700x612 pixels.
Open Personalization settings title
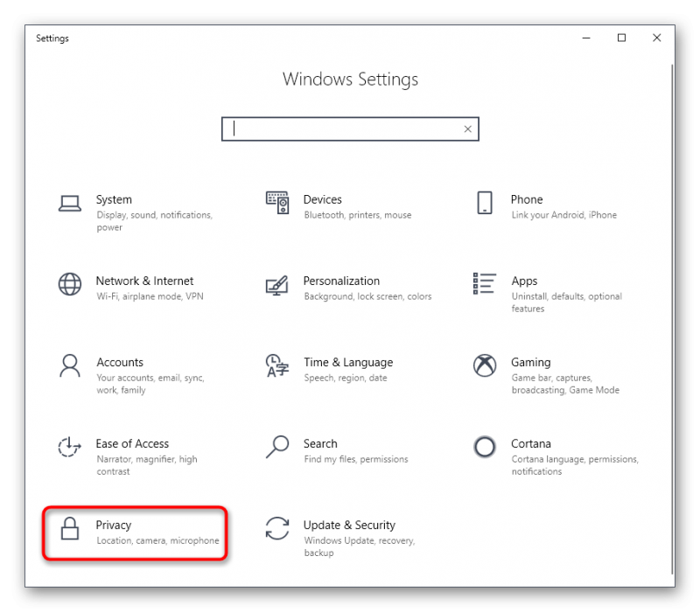pos(341,281)
